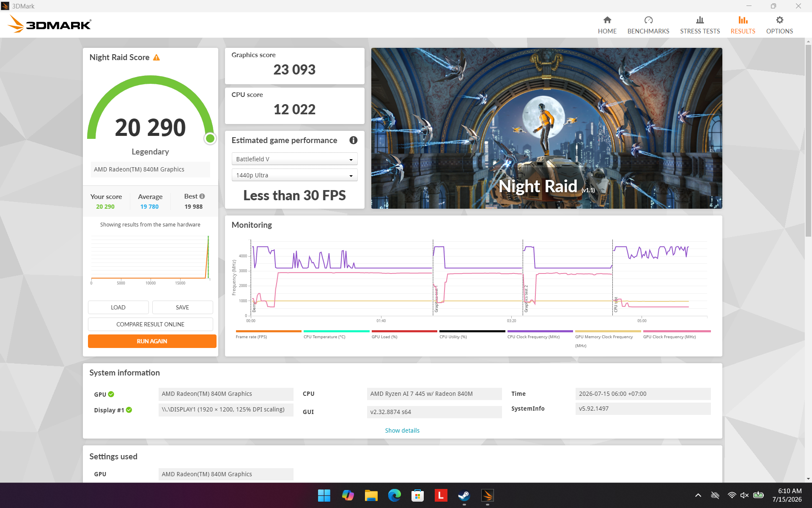Toggle the CPU Utility (%) legend
812x508 pixels.
(x=472, y=334)
